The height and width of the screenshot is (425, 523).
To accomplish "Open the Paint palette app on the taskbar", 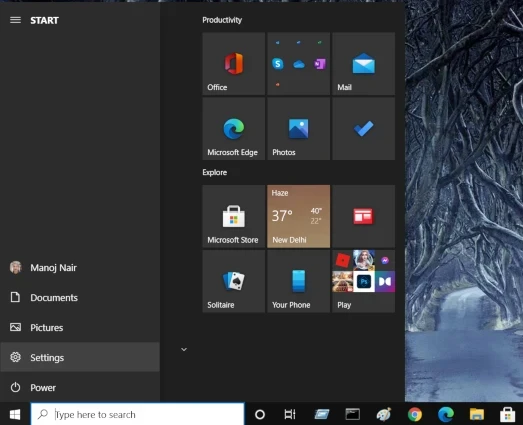I will (x=384, y=414).
